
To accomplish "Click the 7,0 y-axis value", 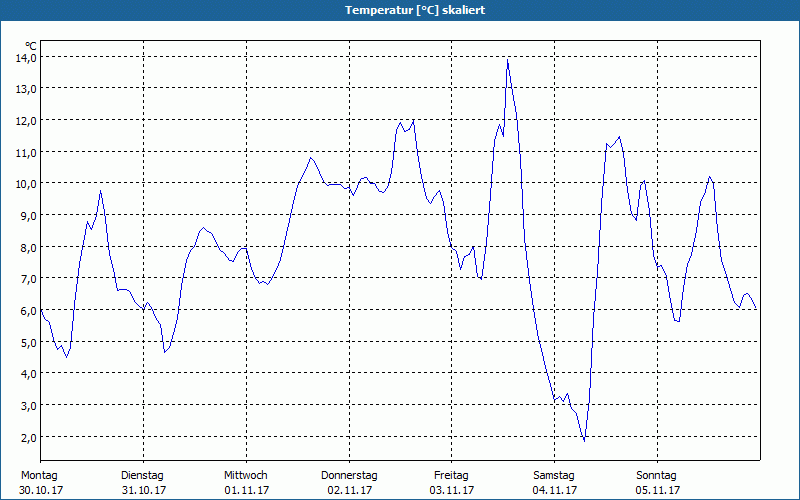I will tap(29, 279).
